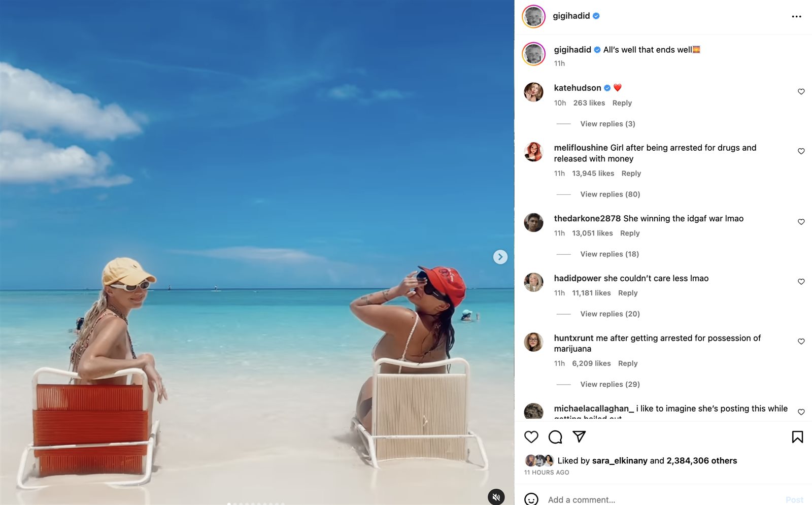Like katehudson's comment
Screen dimensions: 812x505
(801, 92)
